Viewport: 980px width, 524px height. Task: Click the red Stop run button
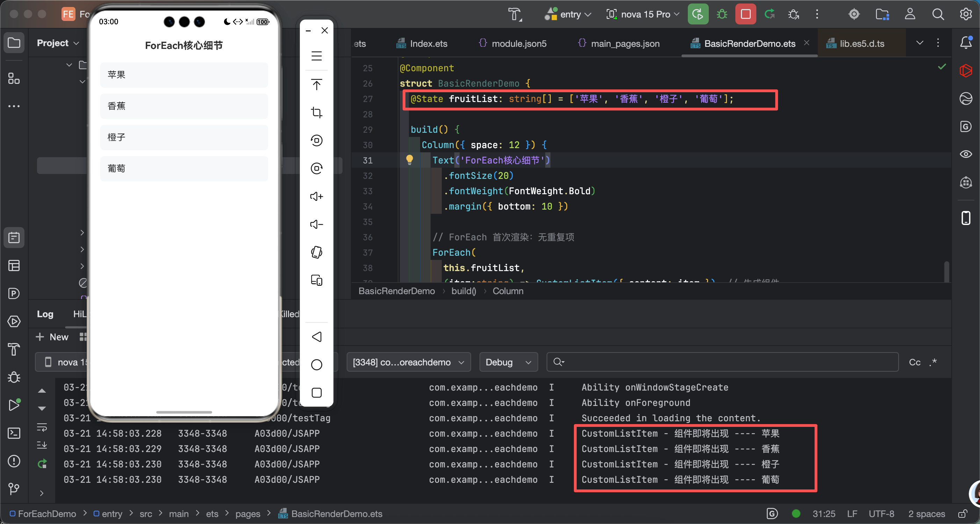(745, 14)
